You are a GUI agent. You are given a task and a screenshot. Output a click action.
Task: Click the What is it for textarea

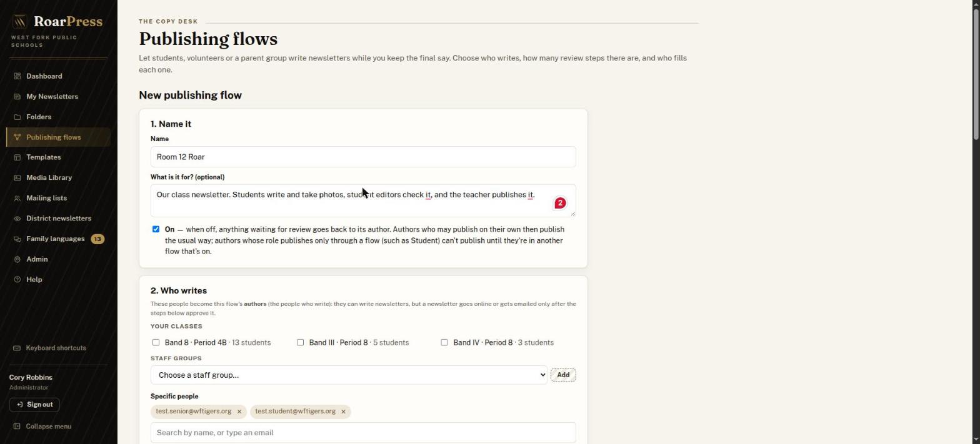(x=363, y=201)
